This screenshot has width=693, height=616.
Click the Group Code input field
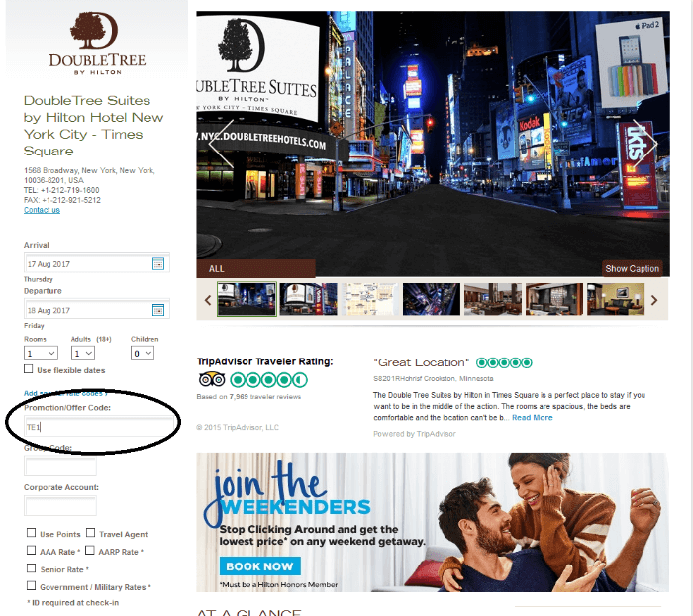point(60,466)
